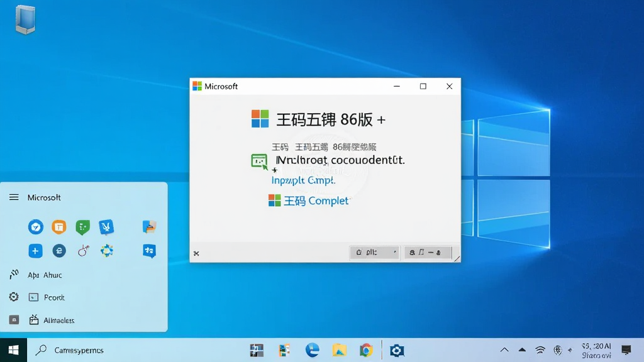Open the 'Aimaeless' list entry
Viewport: 644px width, 362px height.
(58, 320)
